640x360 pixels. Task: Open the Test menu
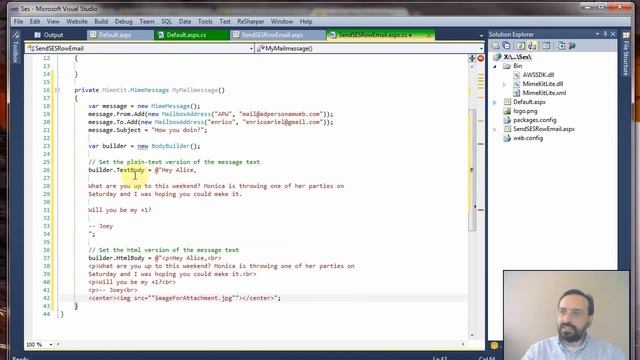225,22
